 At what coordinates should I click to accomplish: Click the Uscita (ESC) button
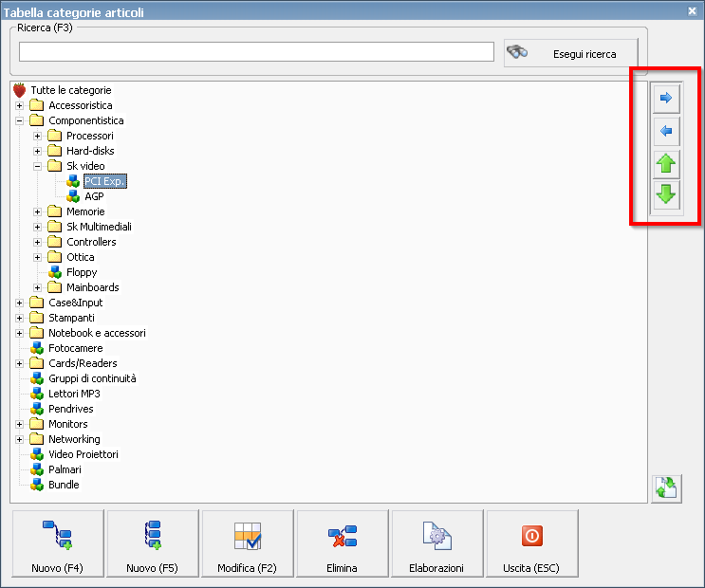click(x=532, y=543)
